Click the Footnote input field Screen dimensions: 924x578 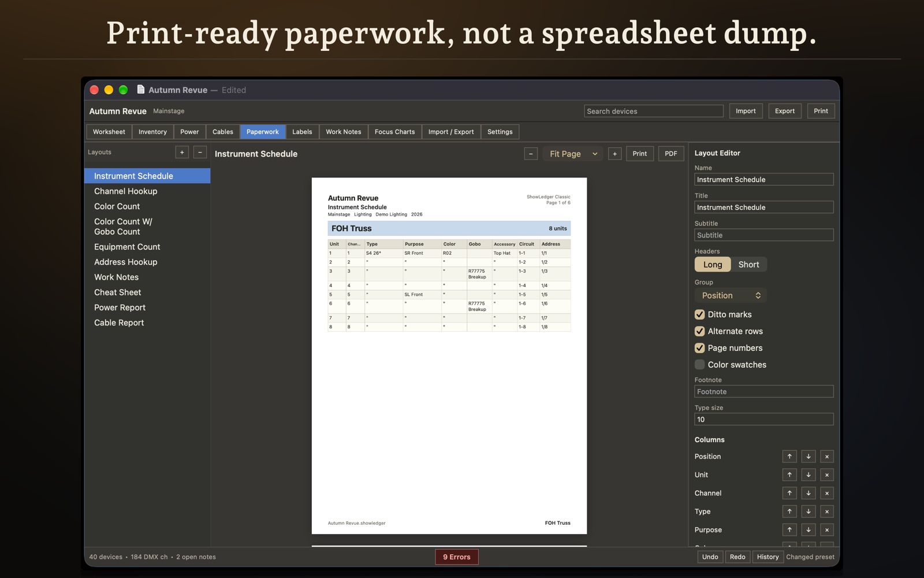[764, 392]
